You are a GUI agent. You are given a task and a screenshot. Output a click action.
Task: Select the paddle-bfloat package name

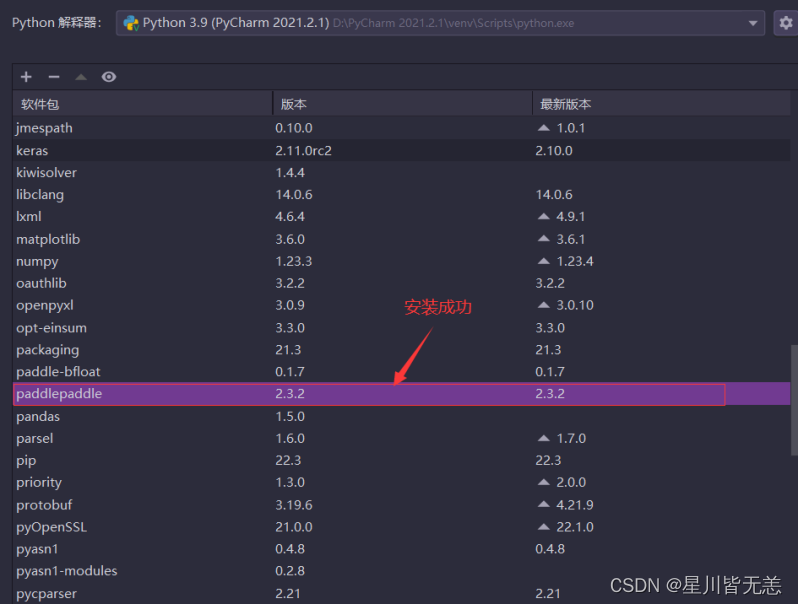[x=58, y=371]
